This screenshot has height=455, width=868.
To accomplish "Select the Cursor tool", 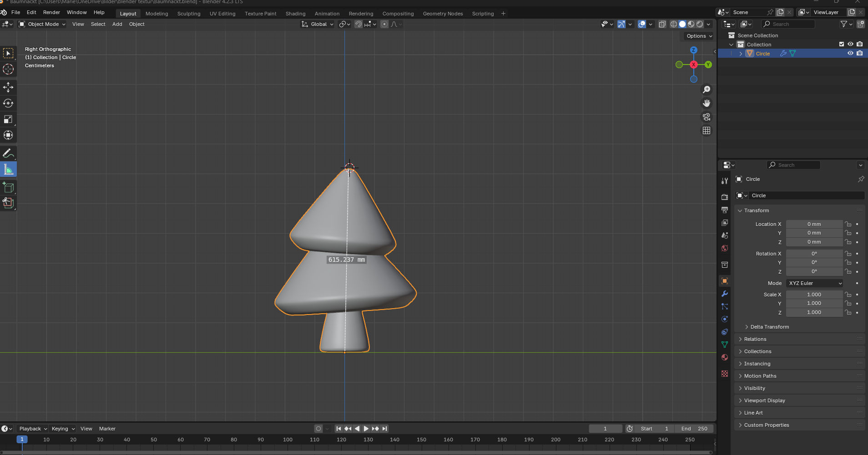I will 8,69.
